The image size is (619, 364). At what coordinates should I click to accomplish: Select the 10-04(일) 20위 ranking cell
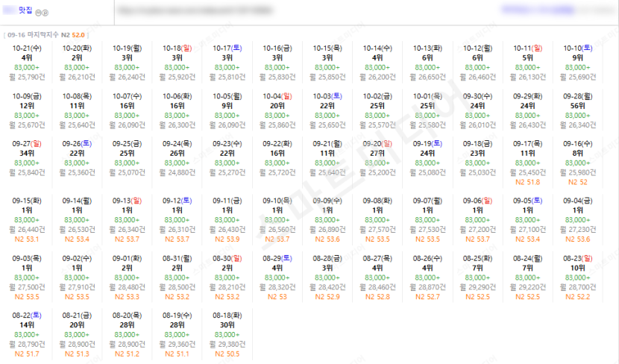[x=277, y=110]
